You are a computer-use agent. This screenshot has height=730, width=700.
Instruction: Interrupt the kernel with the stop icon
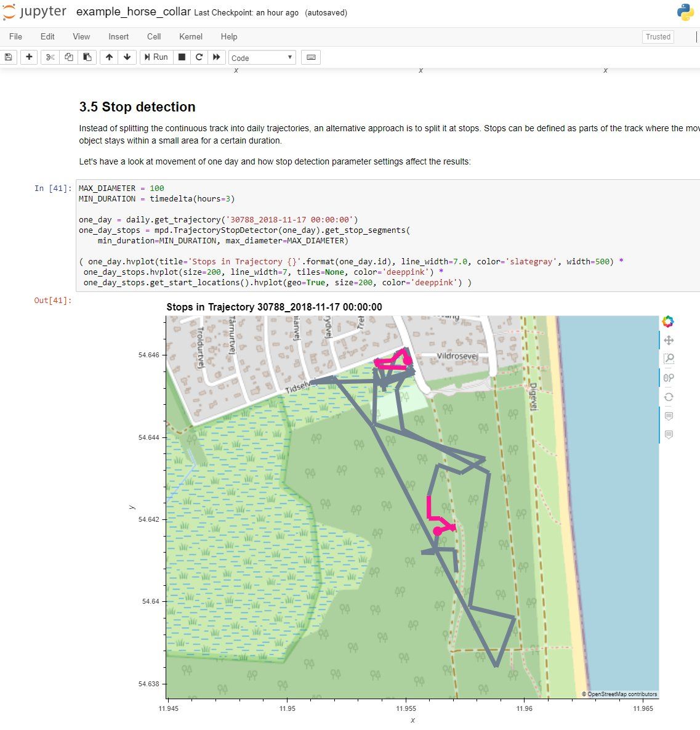coord(182,57)
